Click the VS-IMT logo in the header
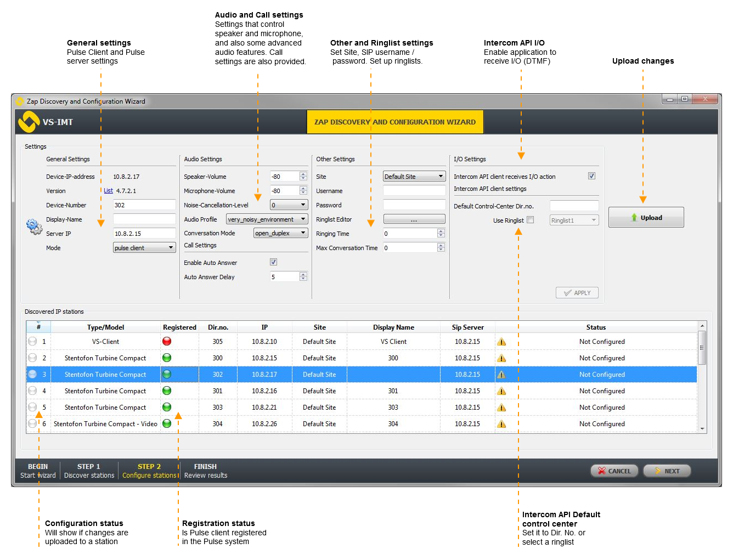This screenshot has width=733, height=560. point(29,122)
